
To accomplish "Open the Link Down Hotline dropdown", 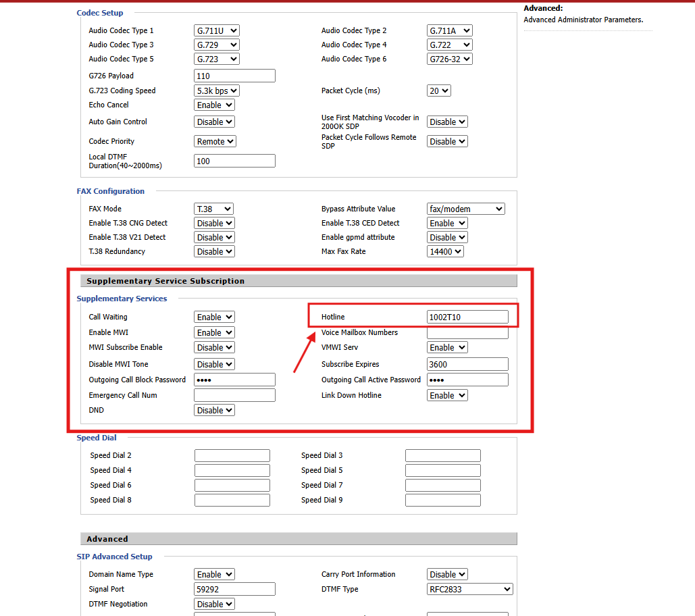I will tap(447, 395).
